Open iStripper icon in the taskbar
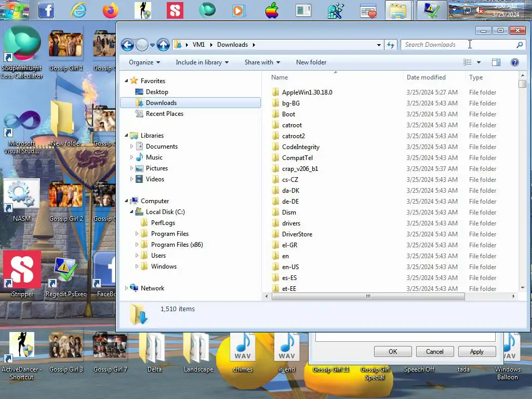 [x=175, y=10]
